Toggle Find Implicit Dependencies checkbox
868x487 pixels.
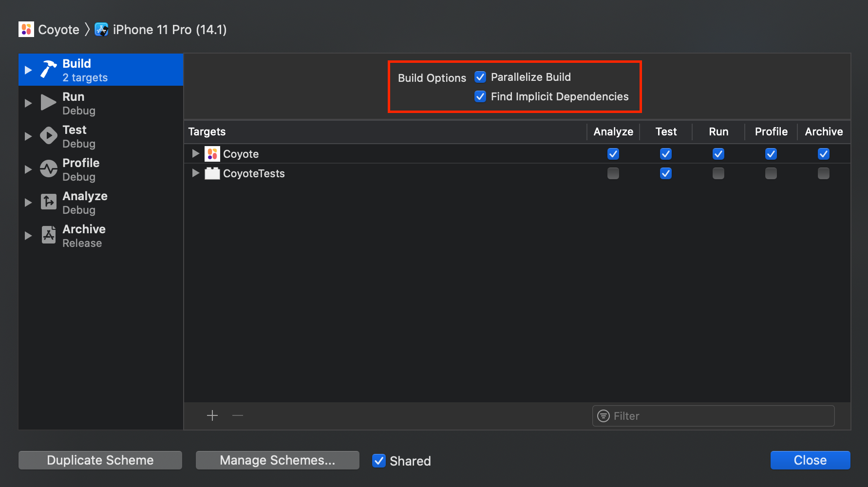480,96
